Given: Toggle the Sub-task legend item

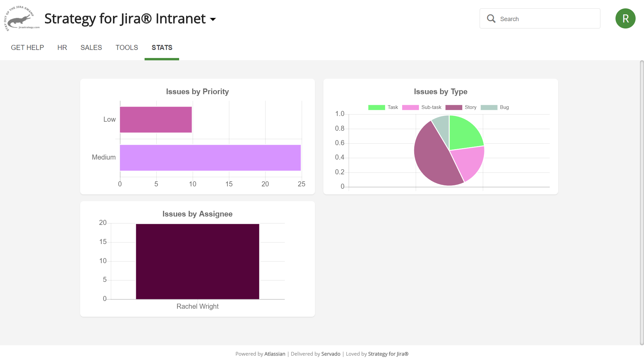Looking at the screenshot, I should [431, 107].
